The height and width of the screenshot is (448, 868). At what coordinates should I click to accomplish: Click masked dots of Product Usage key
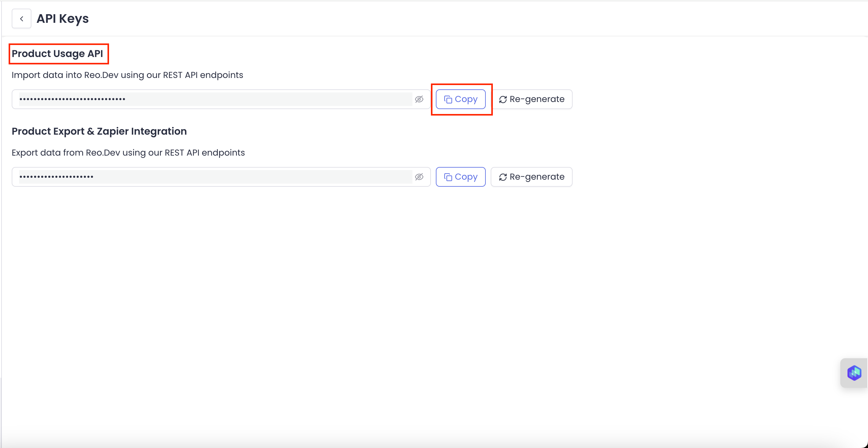tap(72, 99)
